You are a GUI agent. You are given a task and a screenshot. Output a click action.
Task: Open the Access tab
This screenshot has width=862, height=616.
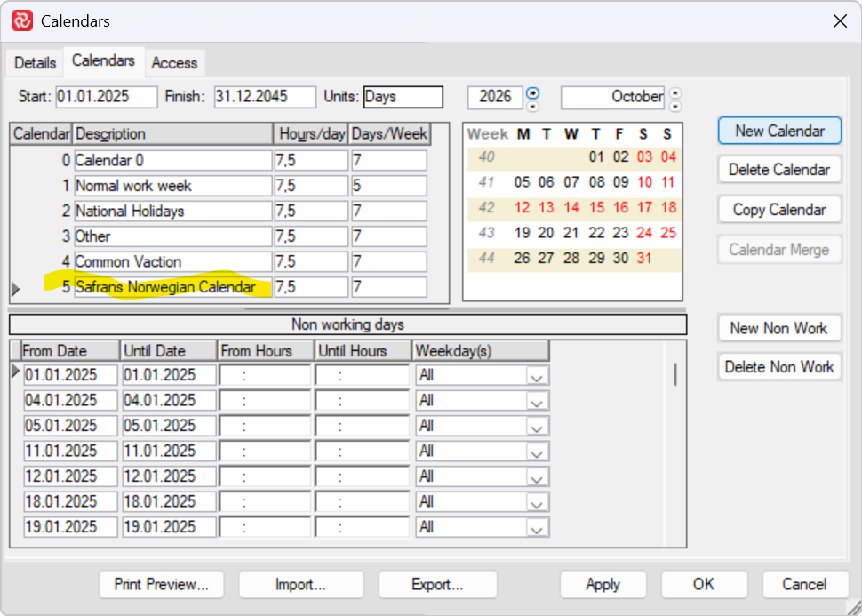coord(174,63)
